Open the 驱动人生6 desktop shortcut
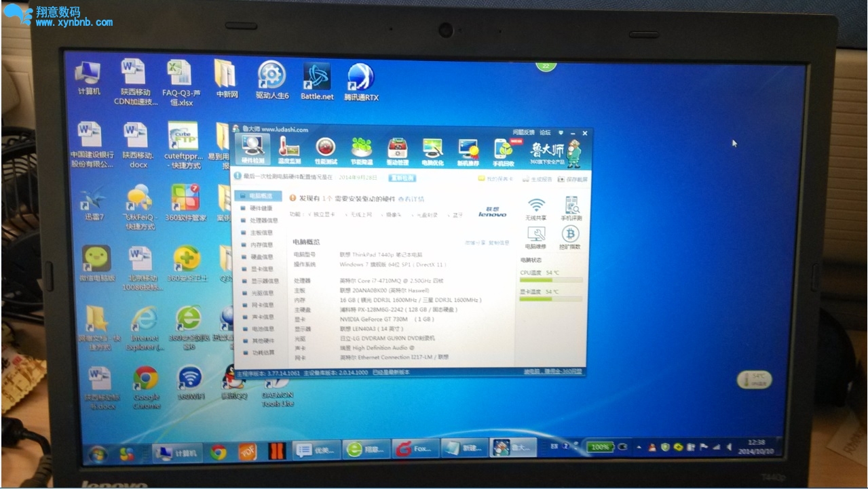 [x=271, y=81]
